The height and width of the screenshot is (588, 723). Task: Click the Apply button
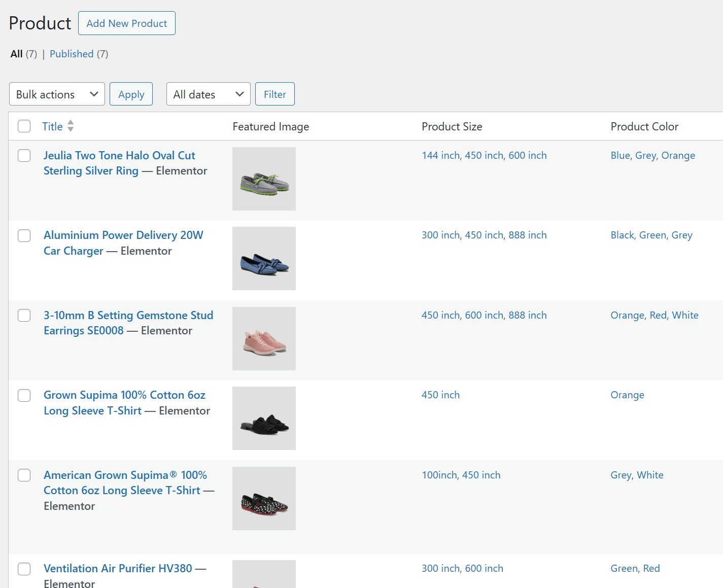pos(131,94)
